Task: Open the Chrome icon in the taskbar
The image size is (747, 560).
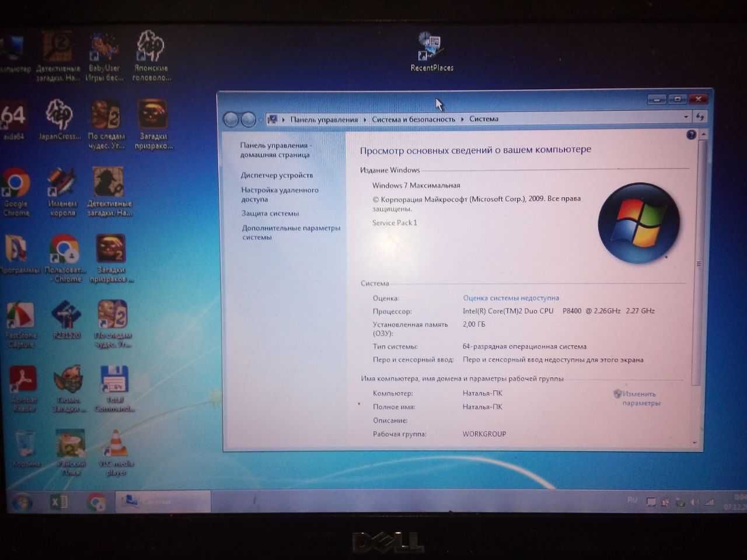Action: (x=96, y=502)
